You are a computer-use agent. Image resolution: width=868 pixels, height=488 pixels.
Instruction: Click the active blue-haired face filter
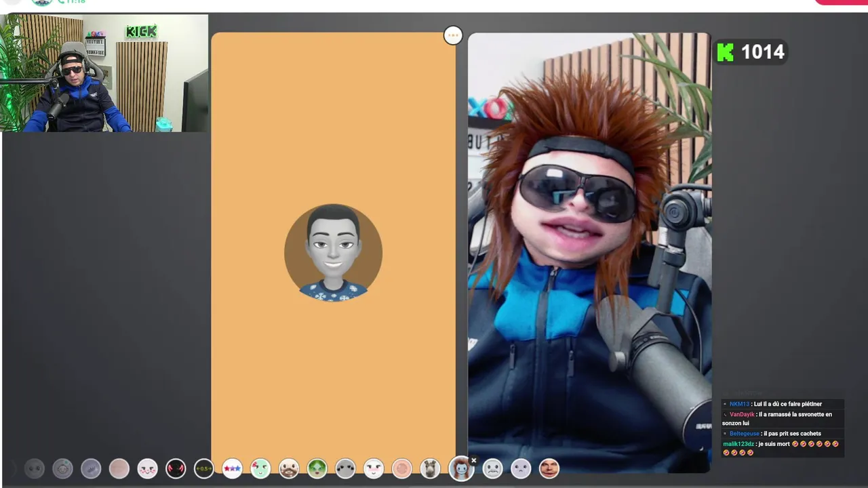[461, 468]
